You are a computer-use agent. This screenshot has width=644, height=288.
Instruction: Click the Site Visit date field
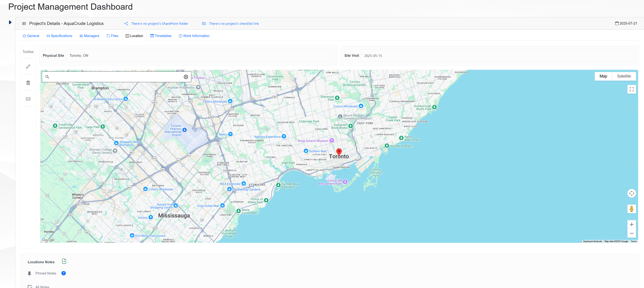click(497, 56)
